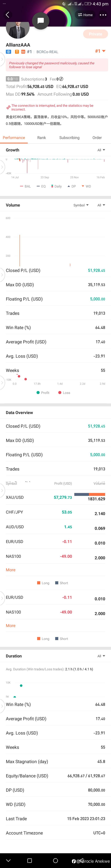
Task: Toggle the BAL legend series in Growth
Action: [x=25, y=186]
